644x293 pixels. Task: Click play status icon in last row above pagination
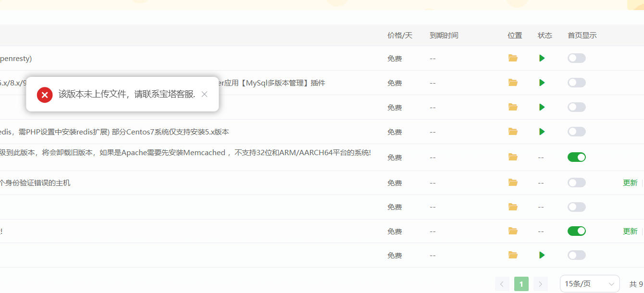pos(542,255)
